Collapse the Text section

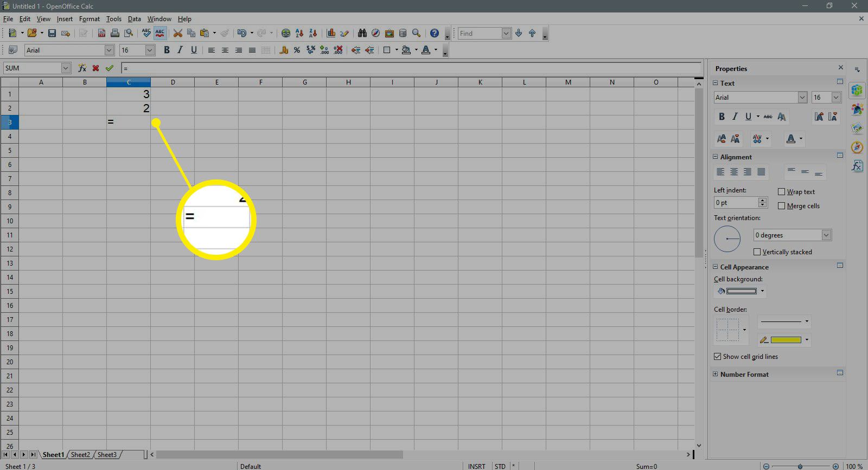(x=715, y=83)
